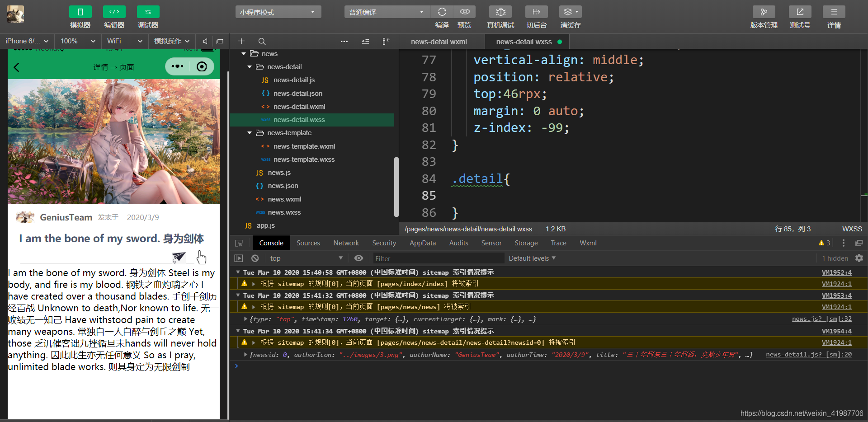The width and height of the screenshot is (868, 422).
Task: Collapse the file tree panel icon
Action: (x=386, y=41)
